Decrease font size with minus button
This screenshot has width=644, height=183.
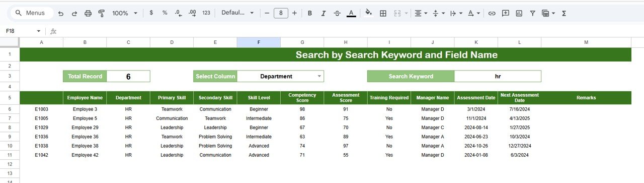click(x=267, y=13)
